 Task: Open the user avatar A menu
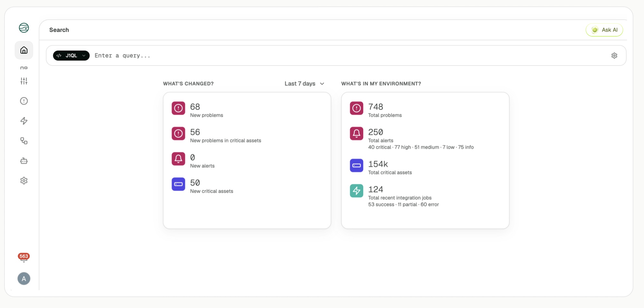(x=24, y=279)
